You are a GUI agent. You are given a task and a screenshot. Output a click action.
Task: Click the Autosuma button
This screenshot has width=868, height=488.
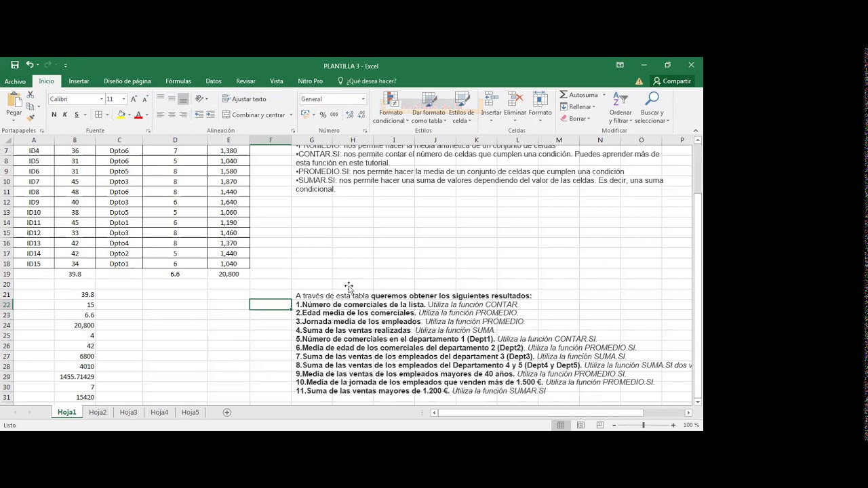point(579,95)
